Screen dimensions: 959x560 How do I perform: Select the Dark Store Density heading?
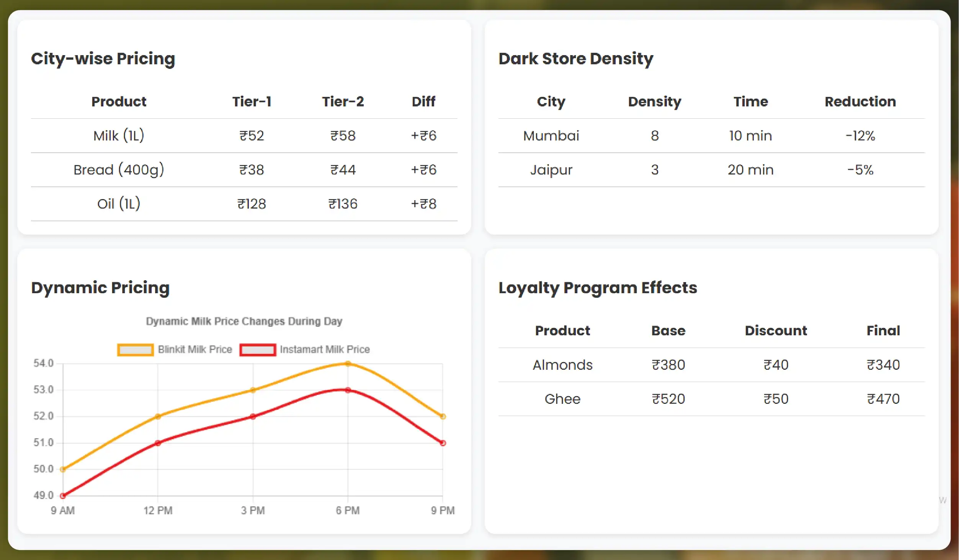tap(575, 58)
